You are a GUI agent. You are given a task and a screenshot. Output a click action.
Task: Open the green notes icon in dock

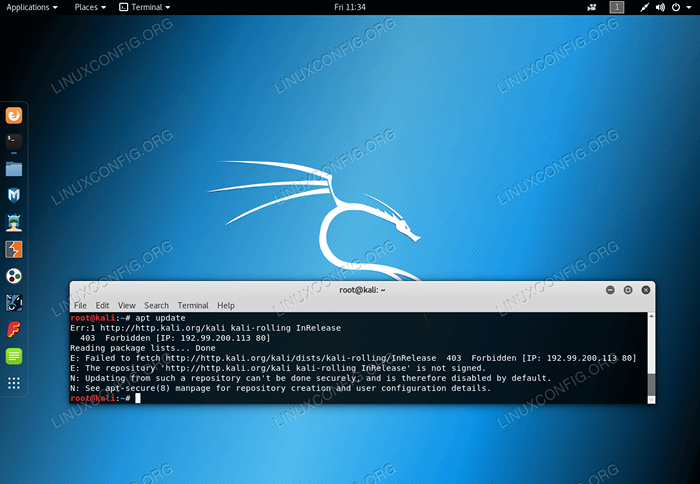coord(14,356)
